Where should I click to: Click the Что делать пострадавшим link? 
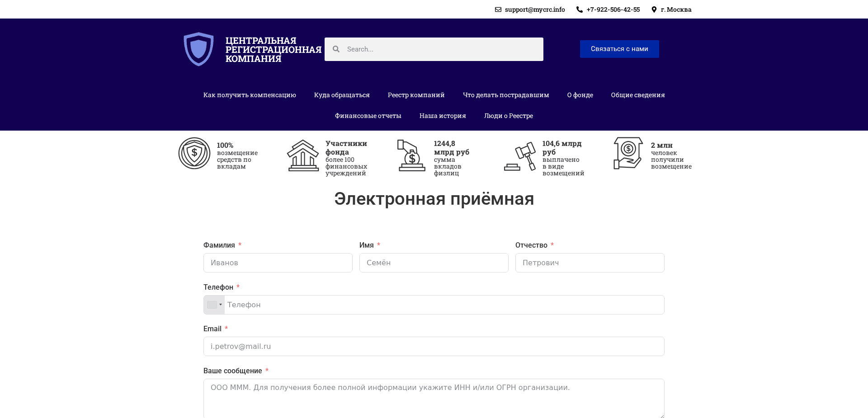[x=506, y=95]
